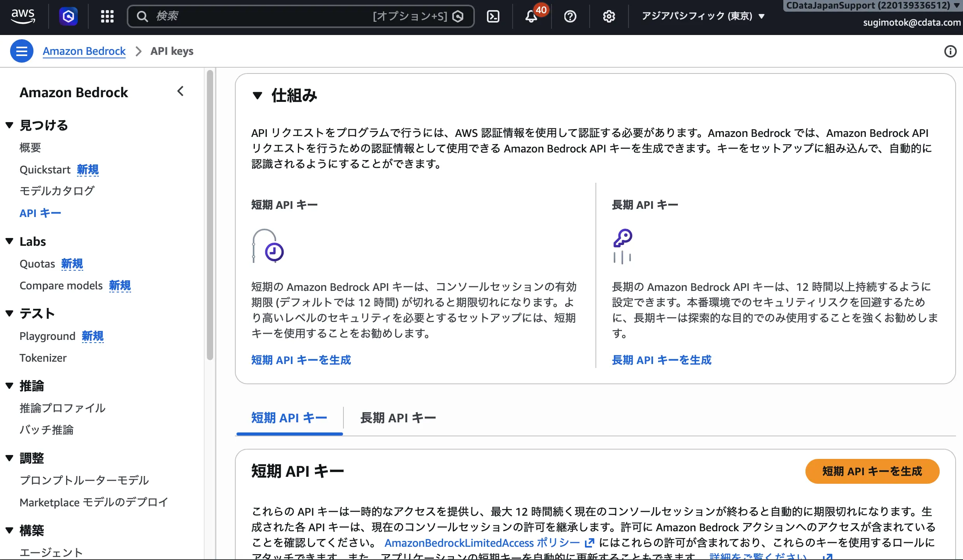Open the services grid menu
963x560 pixels.
coord(107,16)
